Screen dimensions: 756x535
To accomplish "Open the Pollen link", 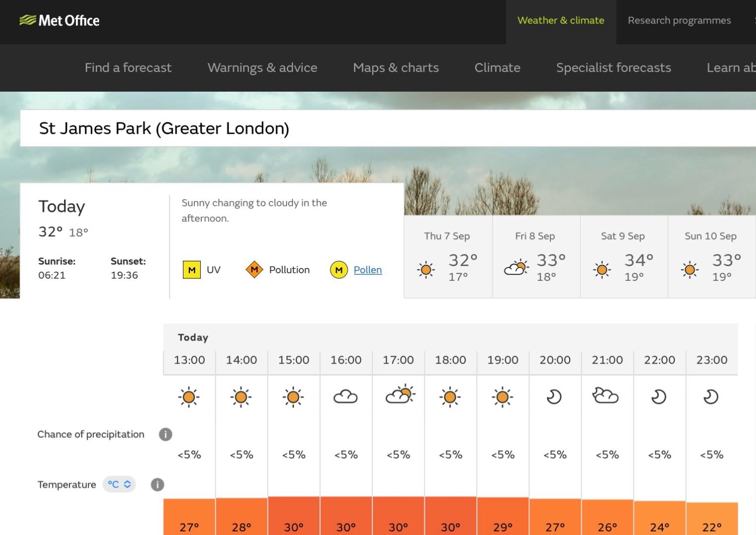I will point(368,270).
